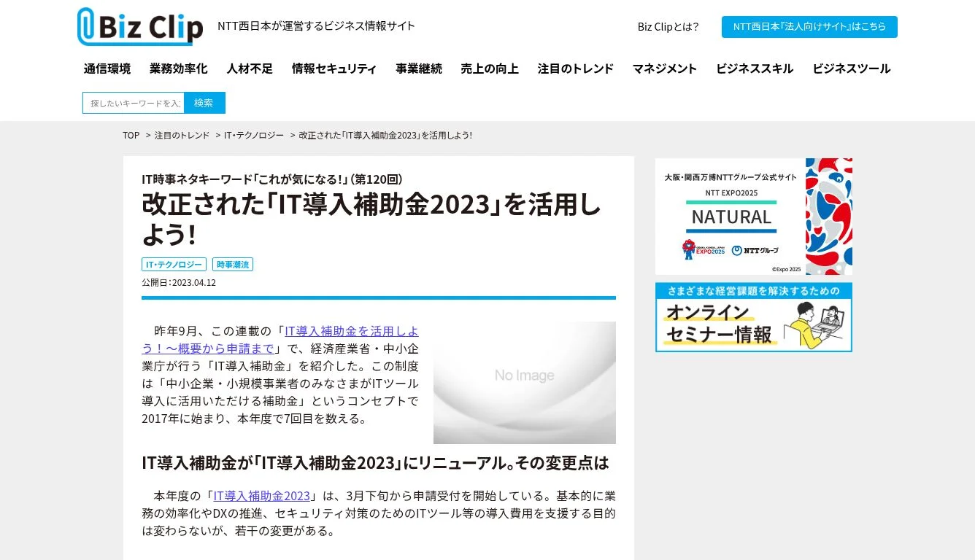Viewport: 975px width, 560px height.
Task: Open the Biz Clipとは? link
Action: (668, 27)
